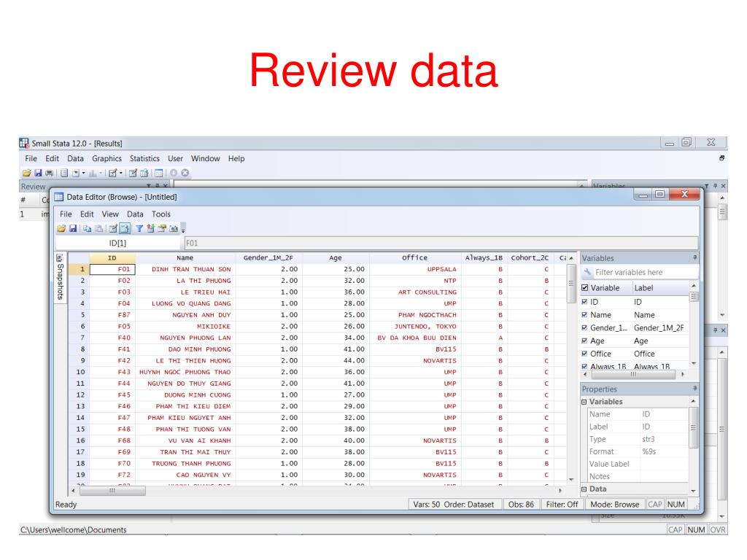Click Data Editor (Browse) icon in main toolbar
This screenshot has width=747, height=560.
[144, 173]
